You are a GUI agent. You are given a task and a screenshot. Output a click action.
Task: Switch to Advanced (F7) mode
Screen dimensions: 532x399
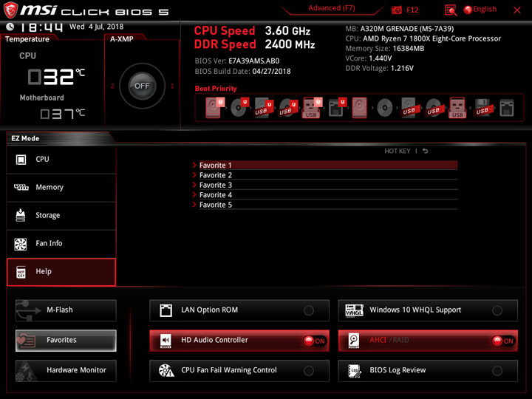(x=332, y=8)
